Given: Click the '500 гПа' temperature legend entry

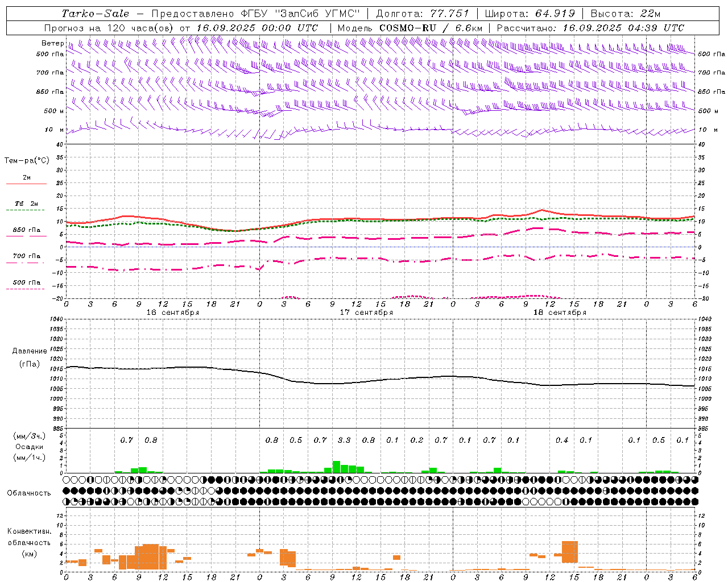Looking at the screenshot, I should (x=27, y=282).
